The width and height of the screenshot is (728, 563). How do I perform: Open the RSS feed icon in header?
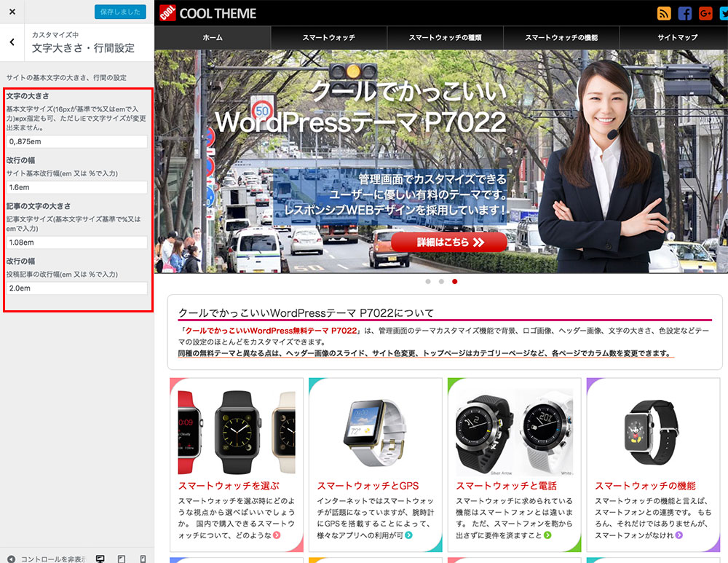(x=664, y=13)
